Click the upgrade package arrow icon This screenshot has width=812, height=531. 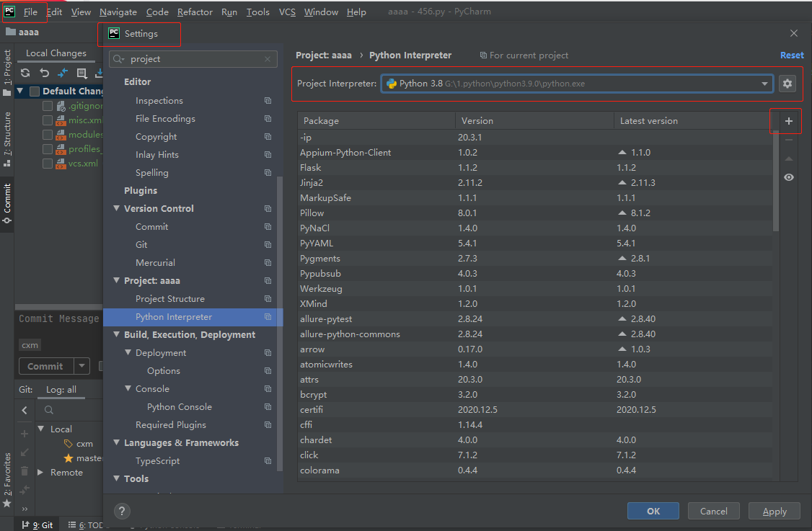788,159
